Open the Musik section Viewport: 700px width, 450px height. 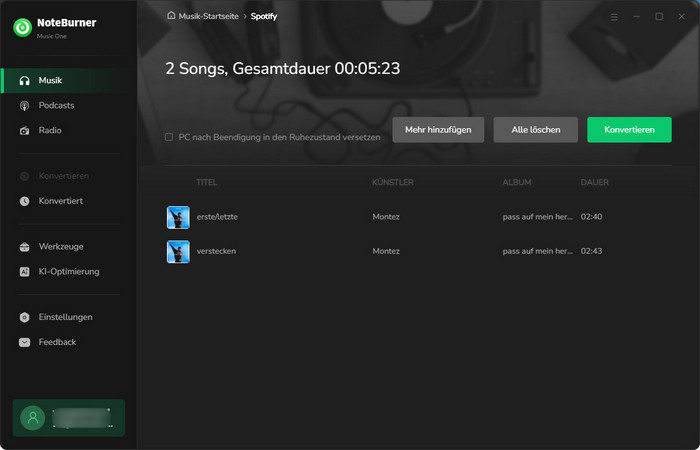tap(69, 81)
